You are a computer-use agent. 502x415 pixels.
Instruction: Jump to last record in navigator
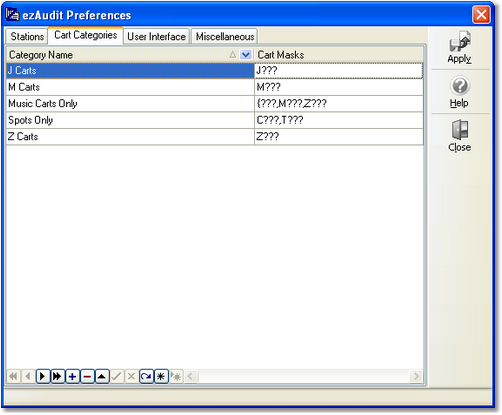pos(57,376)
